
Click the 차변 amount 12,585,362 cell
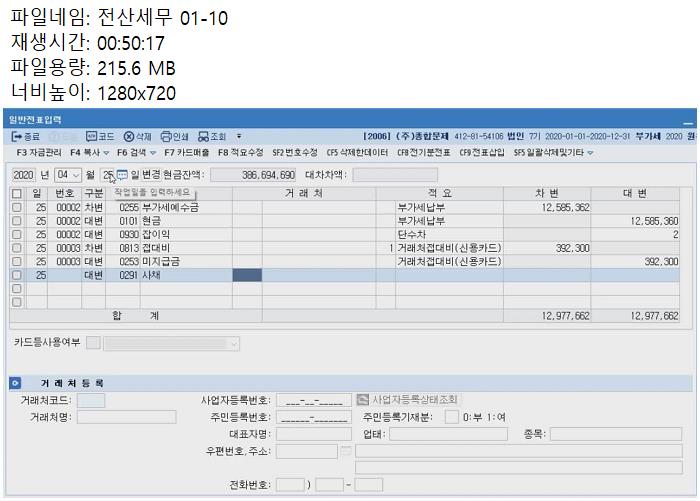(547, 207)
